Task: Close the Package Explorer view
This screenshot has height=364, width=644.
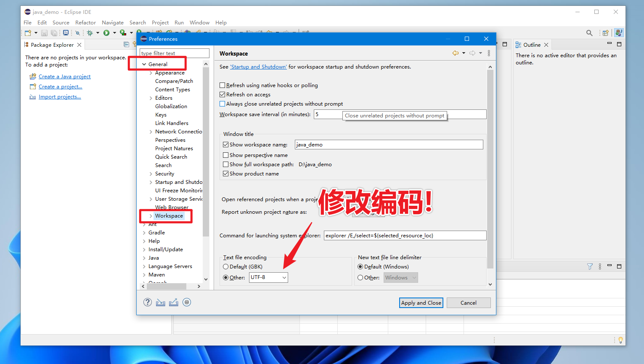Action: tap(79, 45)
